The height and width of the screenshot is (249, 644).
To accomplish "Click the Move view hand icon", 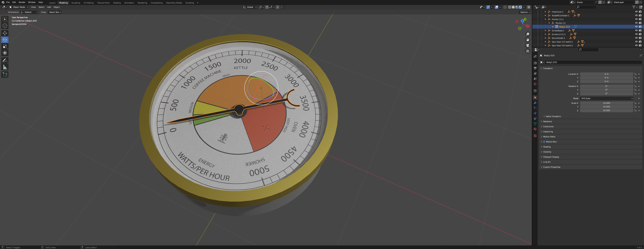I will [x=527, y=40].
